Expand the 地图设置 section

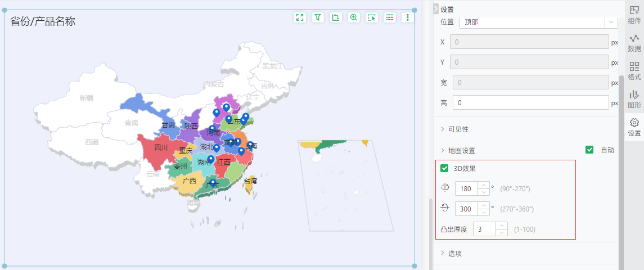coord(461,151)
